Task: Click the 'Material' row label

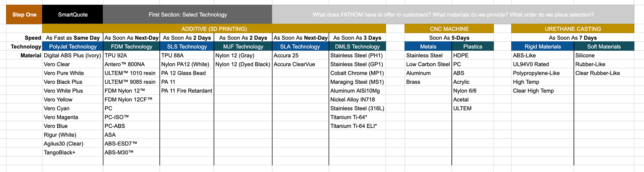Action: point(31,55)
